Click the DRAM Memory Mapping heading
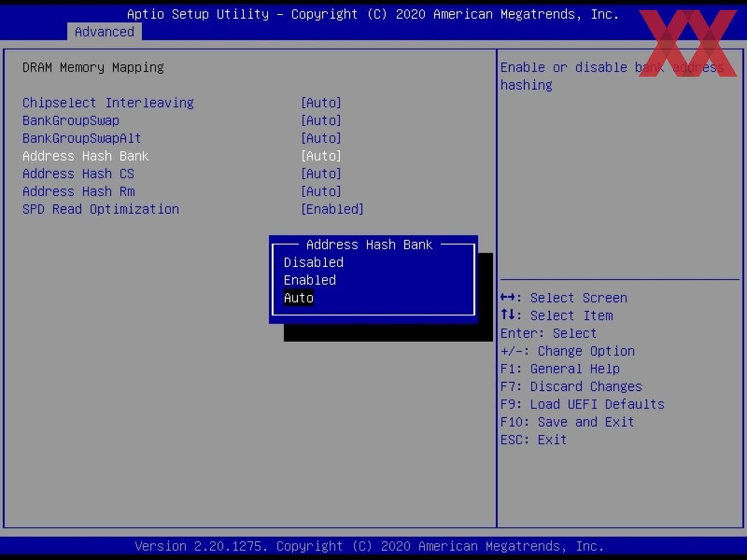The image size is (747, 560). click(93, 67)
